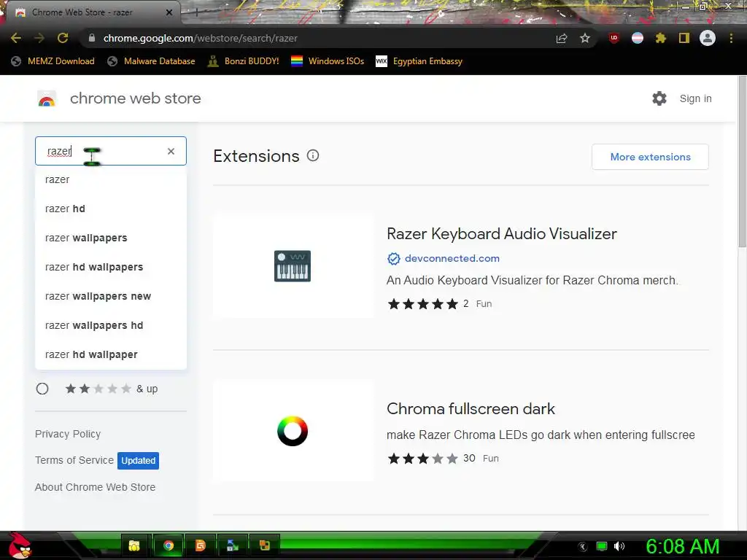
Task: Click the three-star rating of Chroma fullscreen dark
Action: (x=422, y=459)
